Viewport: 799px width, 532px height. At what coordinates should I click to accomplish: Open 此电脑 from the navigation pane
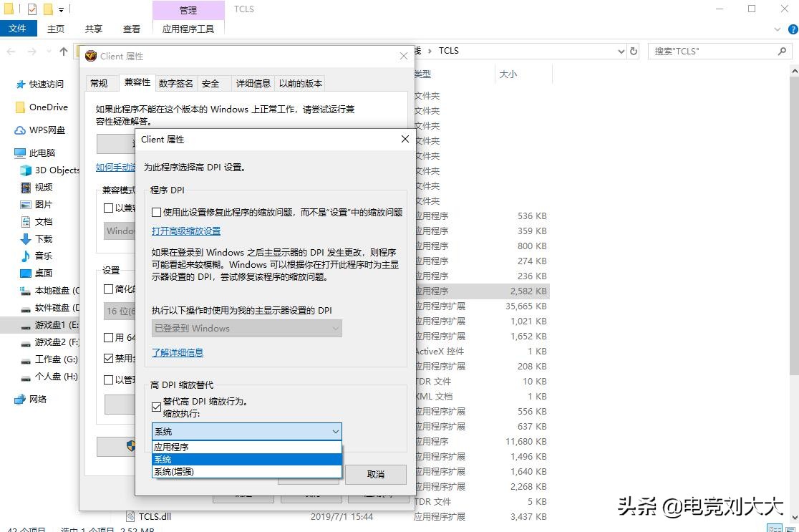coord(39,153)
